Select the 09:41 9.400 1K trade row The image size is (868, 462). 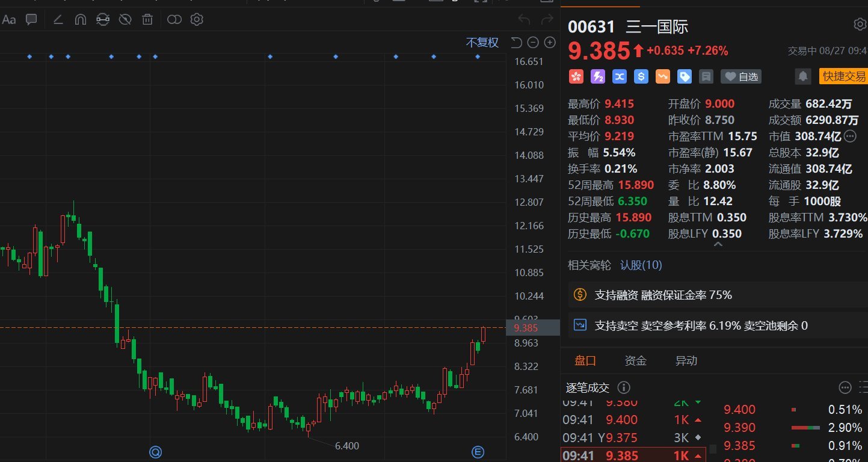click(634, 419)
